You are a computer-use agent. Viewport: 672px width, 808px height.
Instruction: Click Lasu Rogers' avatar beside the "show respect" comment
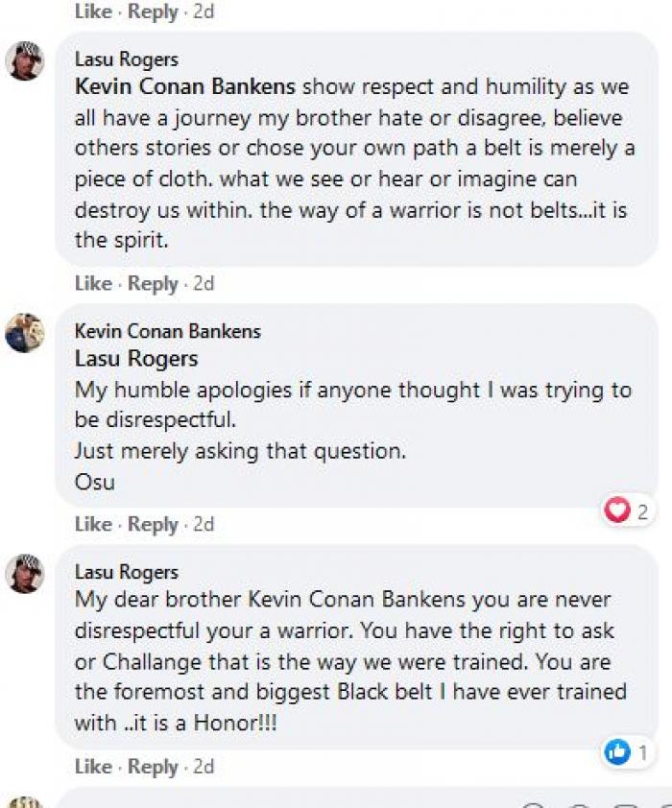(x=25, y=61)
